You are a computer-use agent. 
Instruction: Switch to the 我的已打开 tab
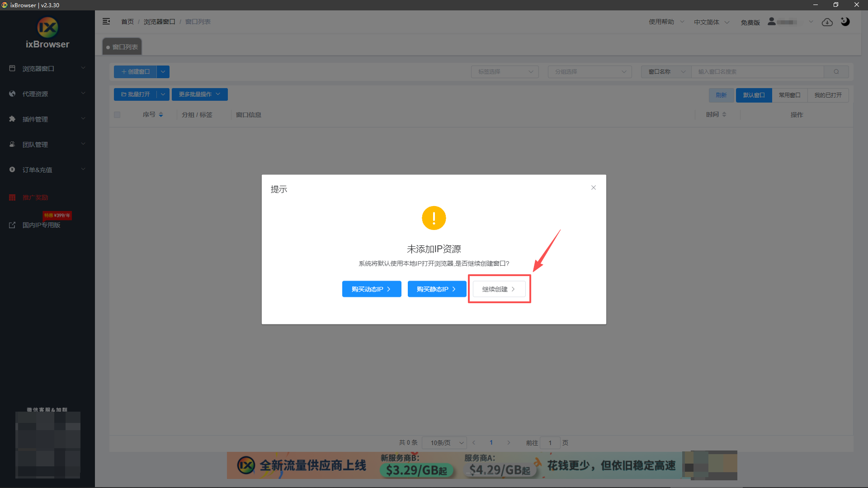pos(828,95)
